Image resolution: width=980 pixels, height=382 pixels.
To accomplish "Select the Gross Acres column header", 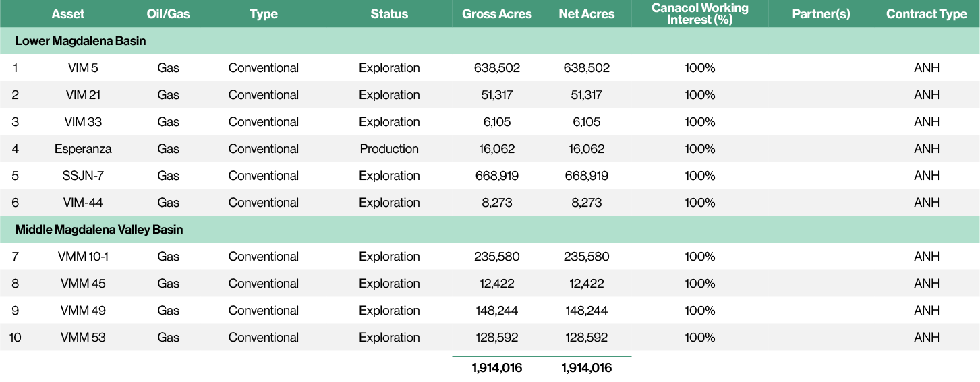I will coord(497,14).
